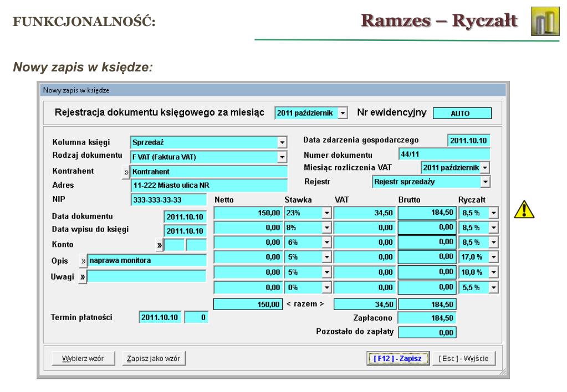Click the Kontrahent name field
Viewport: 567px width, 392px height.
click(208, 172)
